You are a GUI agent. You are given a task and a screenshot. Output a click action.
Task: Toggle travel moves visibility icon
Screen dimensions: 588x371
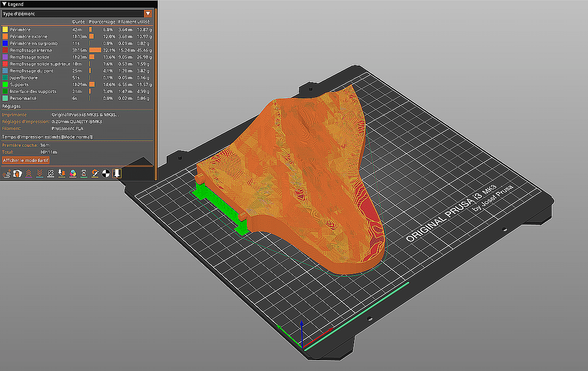(x=7, y=173)
